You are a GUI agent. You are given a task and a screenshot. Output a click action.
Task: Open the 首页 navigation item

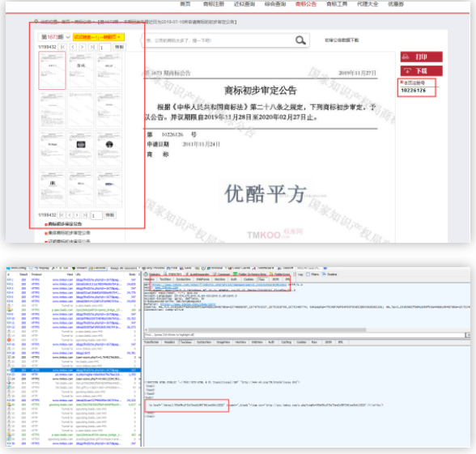click(x=185, y=4)
